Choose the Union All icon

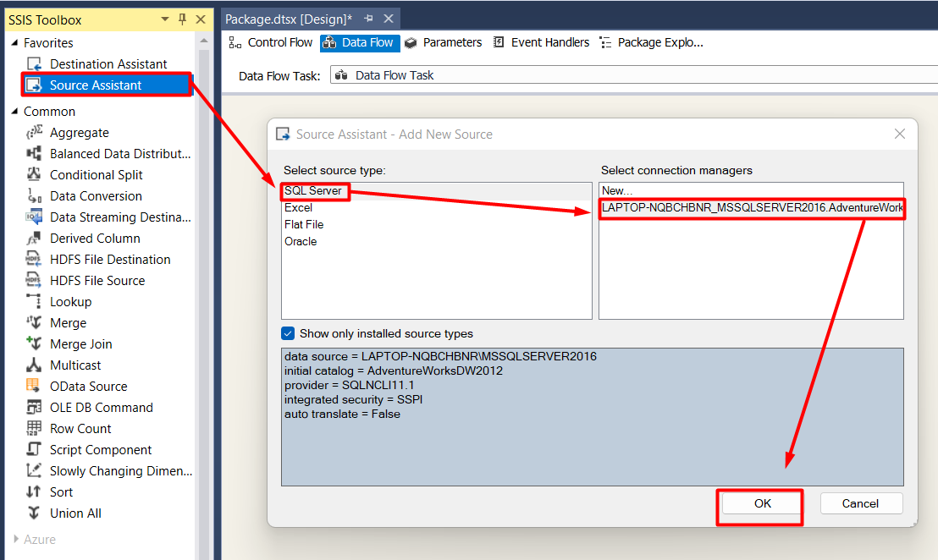click(34, 513)
